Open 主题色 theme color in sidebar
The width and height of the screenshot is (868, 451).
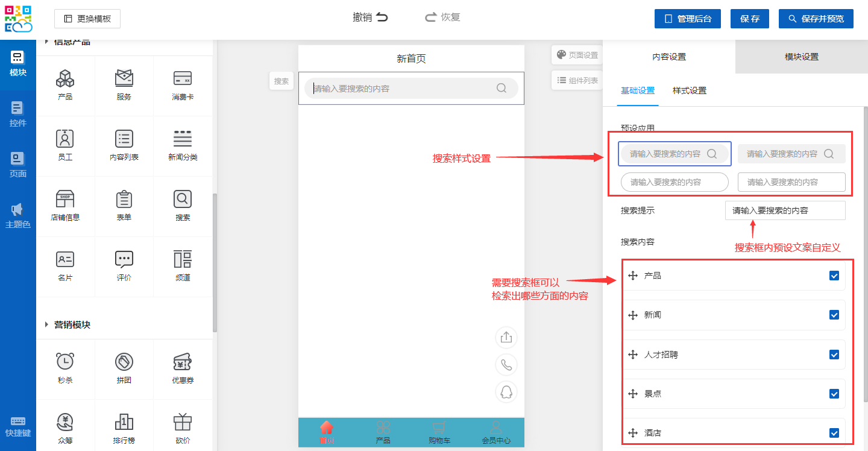pos(17,216)
